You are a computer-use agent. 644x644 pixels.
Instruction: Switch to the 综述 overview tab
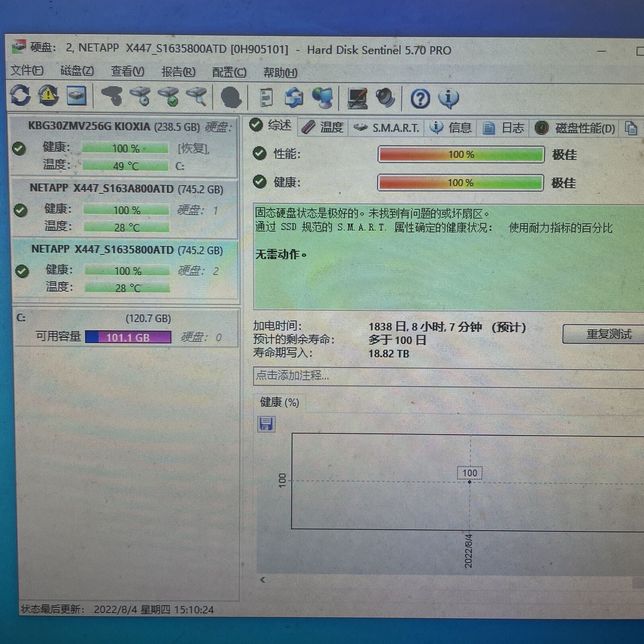click(x=270, y=125)
